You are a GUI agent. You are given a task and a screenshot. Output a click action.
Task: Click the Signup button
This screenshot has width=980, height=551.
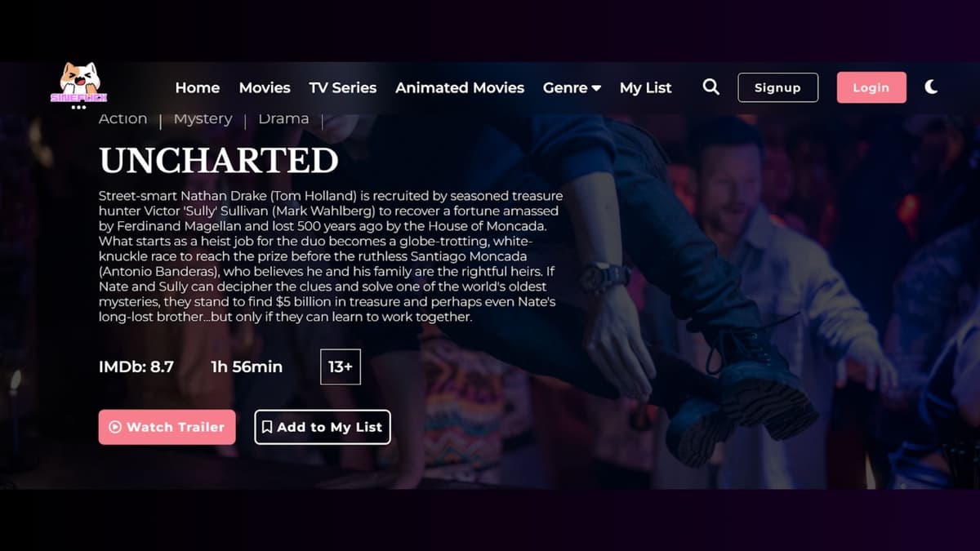click(x=778, y=87)
